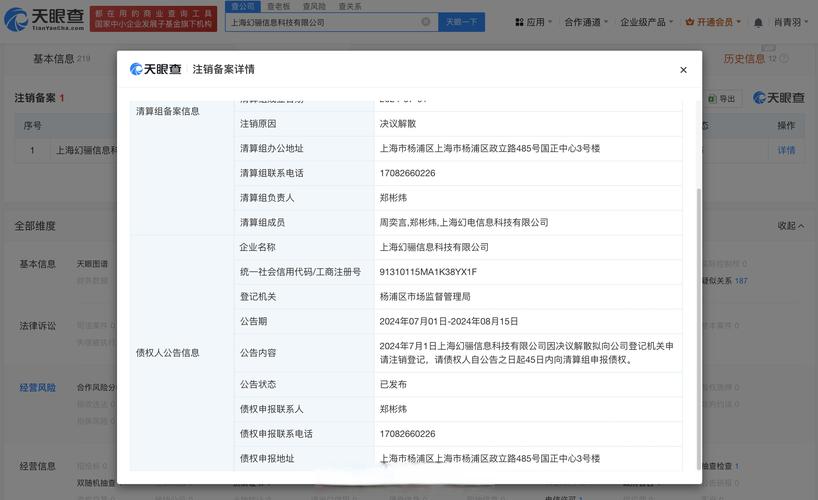Expand the 合作通道 dropdown menu
Screen dimensions: 818x500
point(586,22)
